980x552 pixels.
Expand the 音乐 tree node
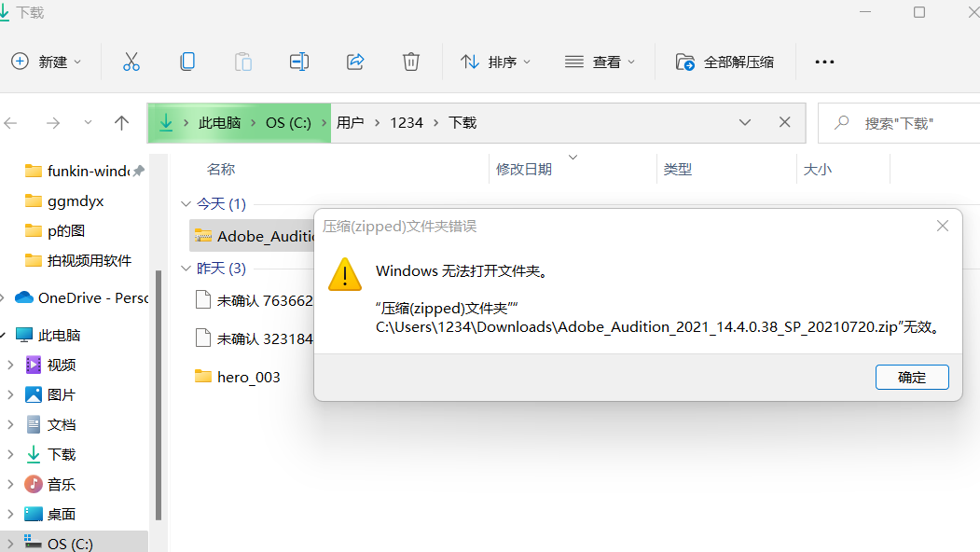click(x=10, y=485)
